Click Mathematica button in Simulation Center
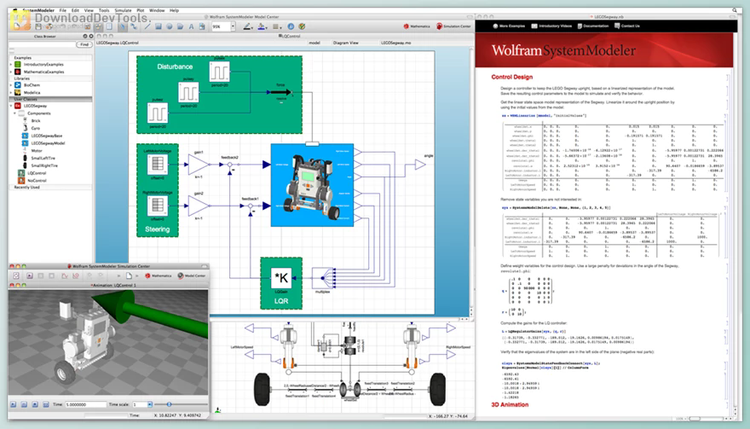 click(x=158, y=276)
